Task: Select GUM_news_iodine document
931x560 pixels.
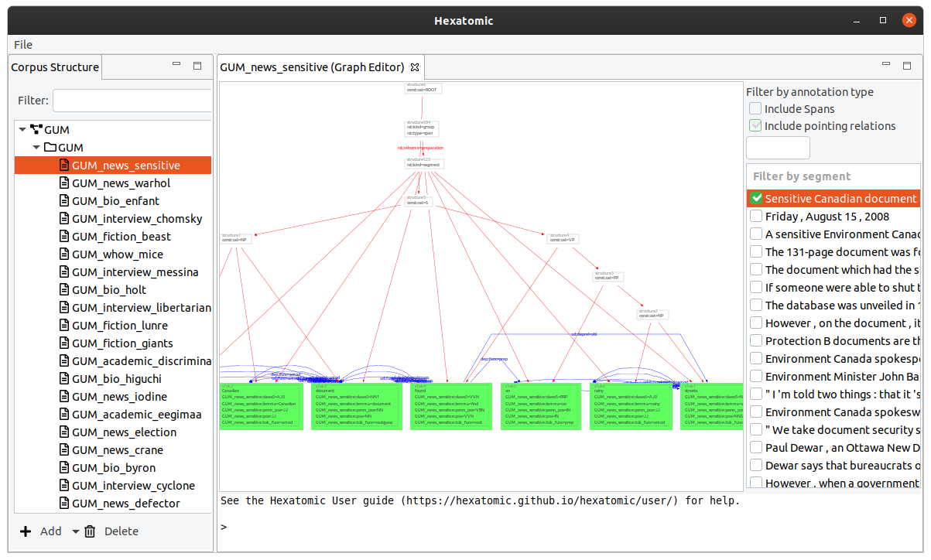Action: coord(119,397)
